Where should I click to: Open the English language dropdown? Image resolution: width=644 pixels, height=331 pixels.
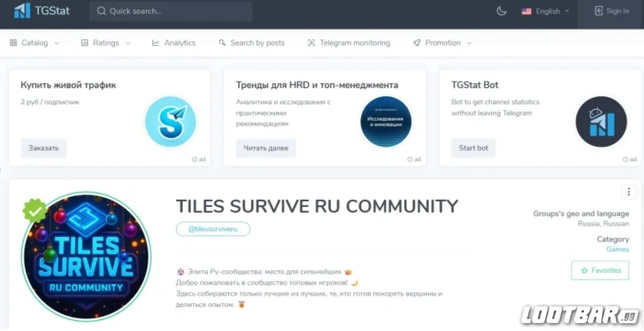tap(545, 11)
